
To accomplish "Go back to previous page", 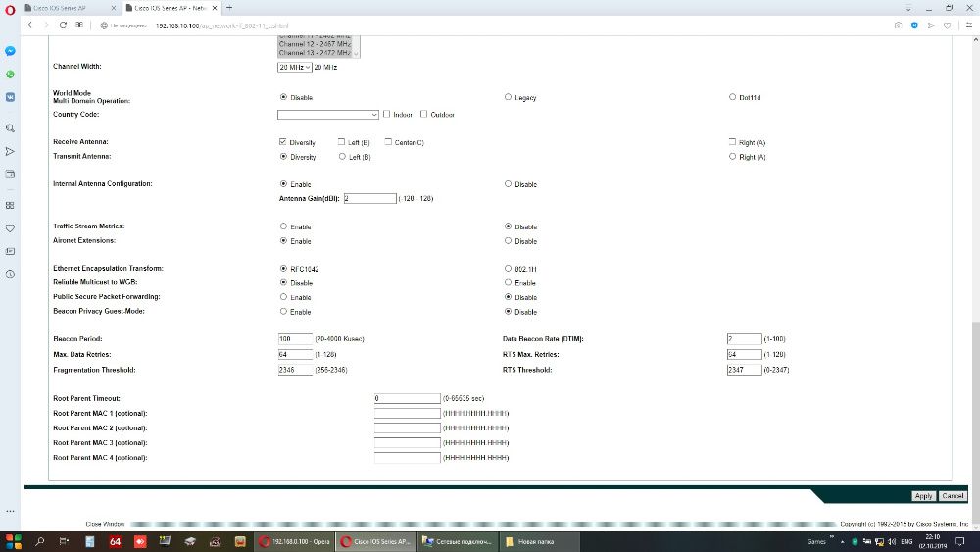I will [29, 25].
